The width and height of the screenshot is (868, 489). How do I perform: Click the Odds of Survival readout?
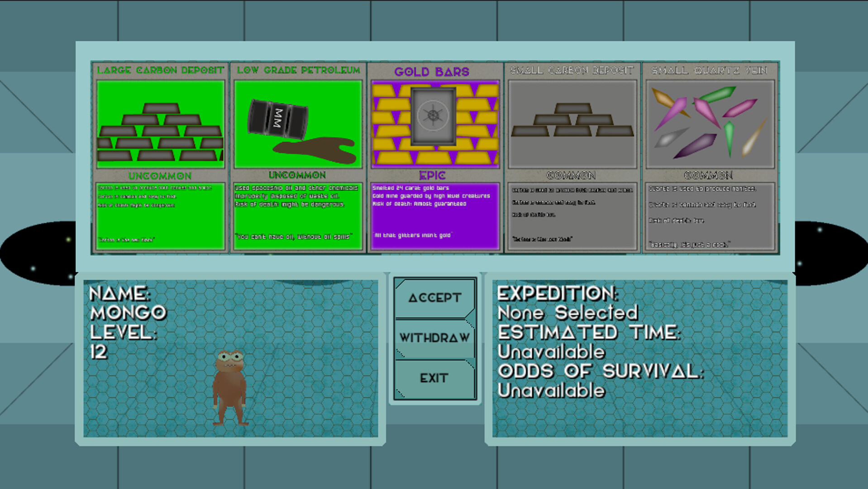pyautogui.click(x=600, y=381)
